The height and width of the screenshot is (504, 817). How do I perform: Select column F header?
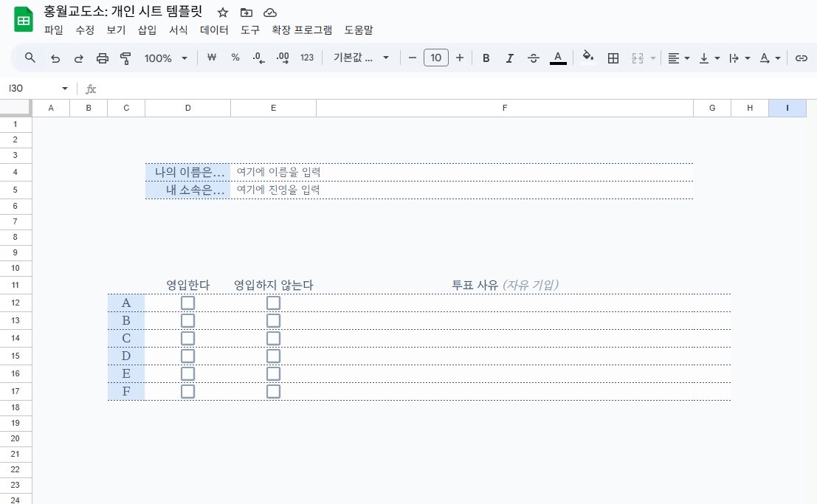pyautogui.click(x=504, y=108)
